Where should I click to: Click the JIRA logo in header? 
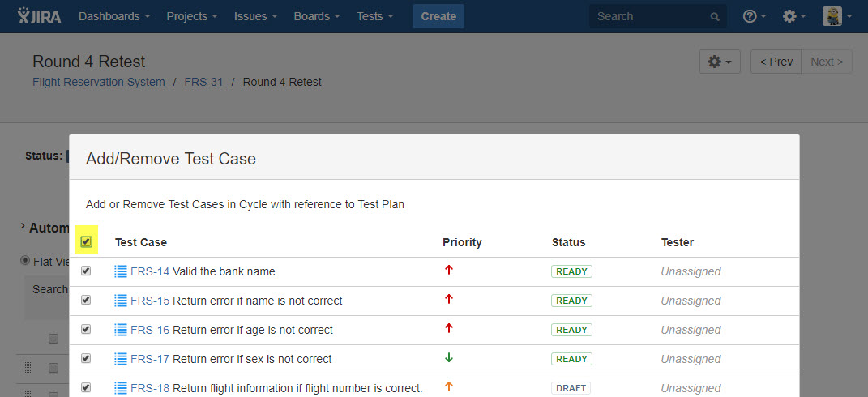[x=39, y=16]
